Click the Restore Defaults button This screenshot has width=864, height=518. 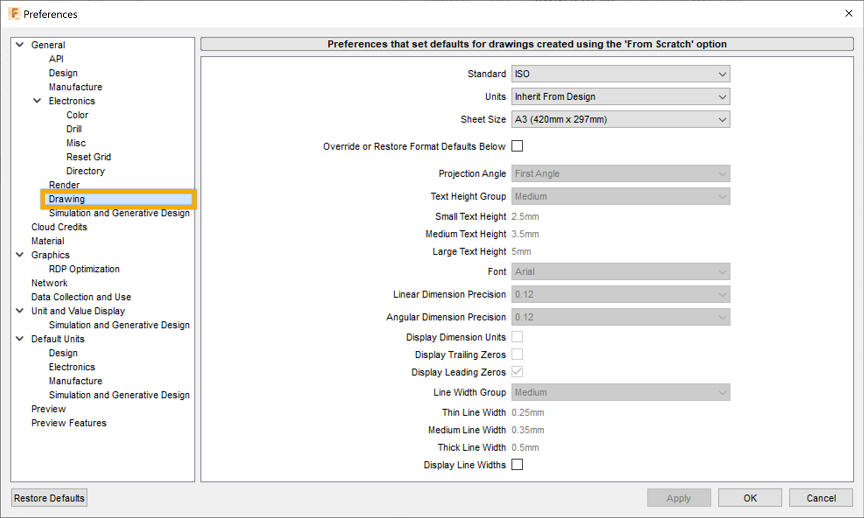coord(49,498)
